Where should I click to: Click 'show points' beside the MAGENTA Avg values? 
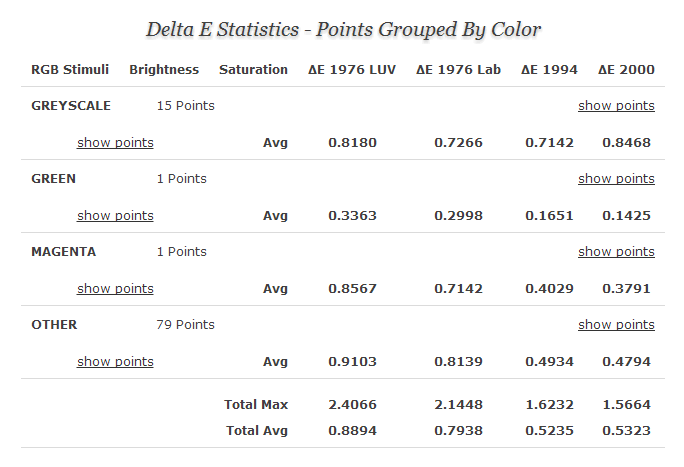coord(115,288)
